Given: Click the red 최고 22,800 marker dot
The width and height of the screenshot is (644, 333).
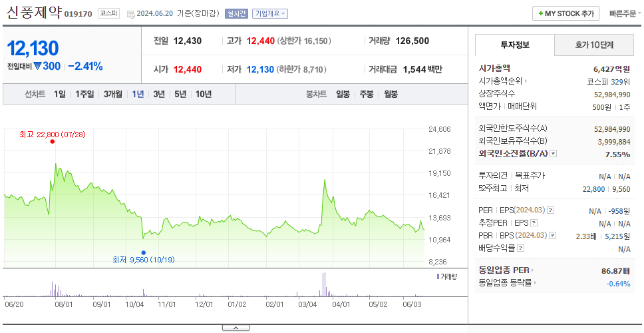Looking at the screenshot, I should pyautogui.click(x=52, y=142).
